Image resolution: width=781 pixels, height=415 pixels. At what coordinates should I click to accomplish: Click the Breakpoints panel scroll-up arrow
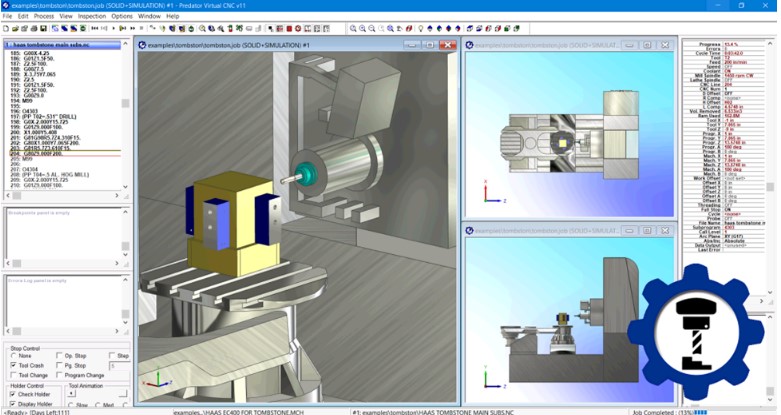pyautogui.click(x=125, y=212)
